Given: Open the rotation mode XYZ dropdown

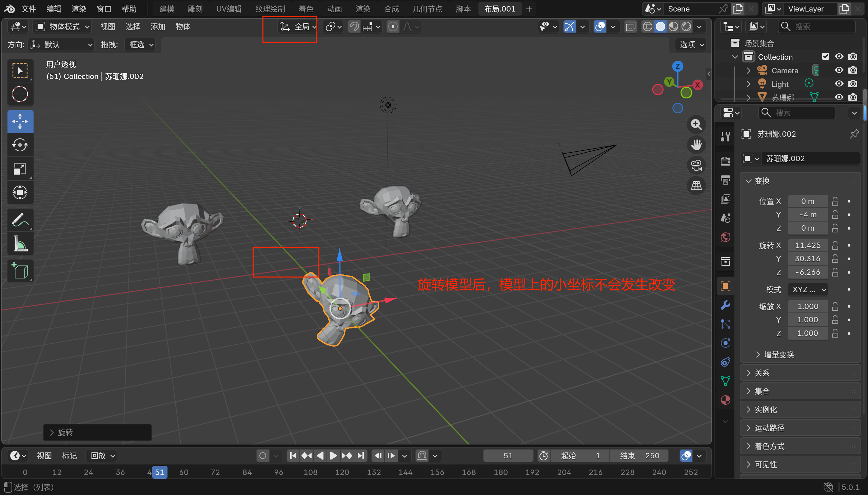Looking at the screenshot, I should pos(808,289).
